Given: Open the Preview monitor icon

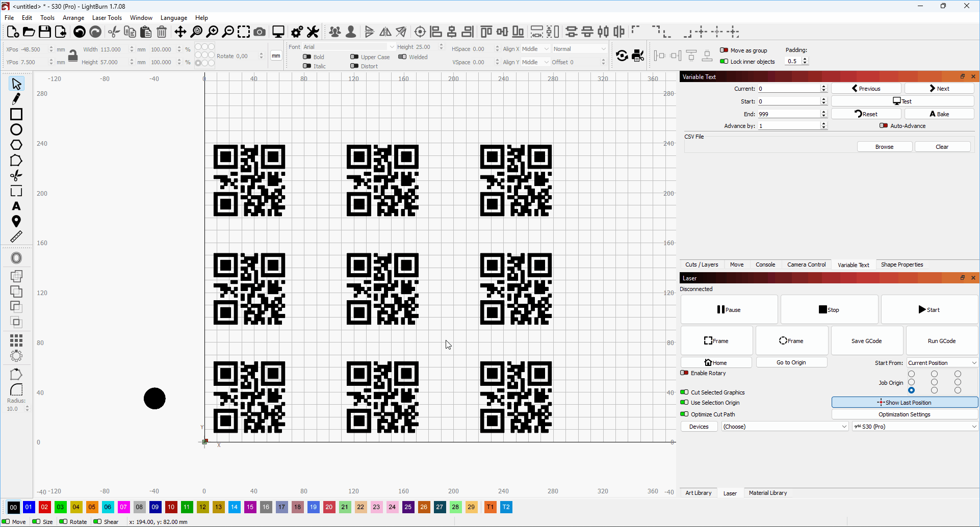Looking at the screenshot, I should [278, 32].
